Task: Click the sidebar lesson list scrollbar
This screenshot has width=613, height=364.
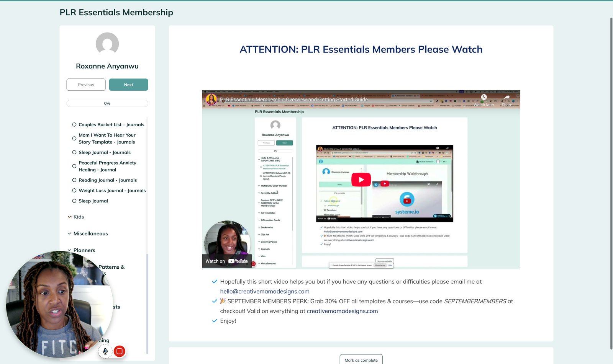Action: 147,304
